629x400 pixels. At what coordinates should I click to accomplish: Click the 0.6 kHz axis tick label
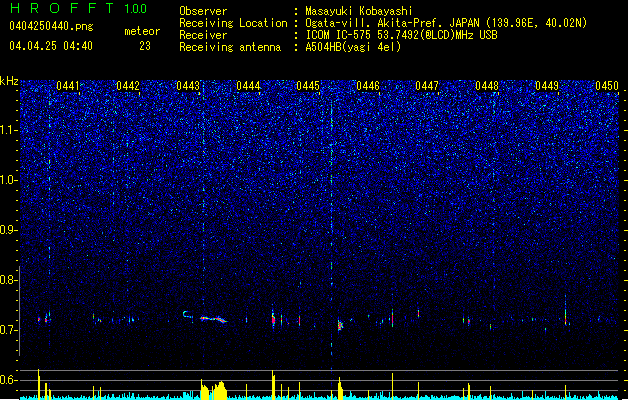click(x=9, y=380)
